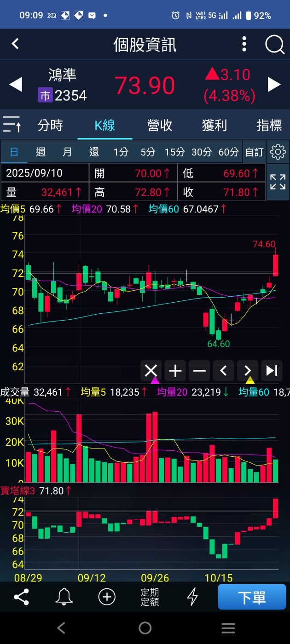Tap Android recent apps button
This screenshot has width=290, height=644.
228,628
